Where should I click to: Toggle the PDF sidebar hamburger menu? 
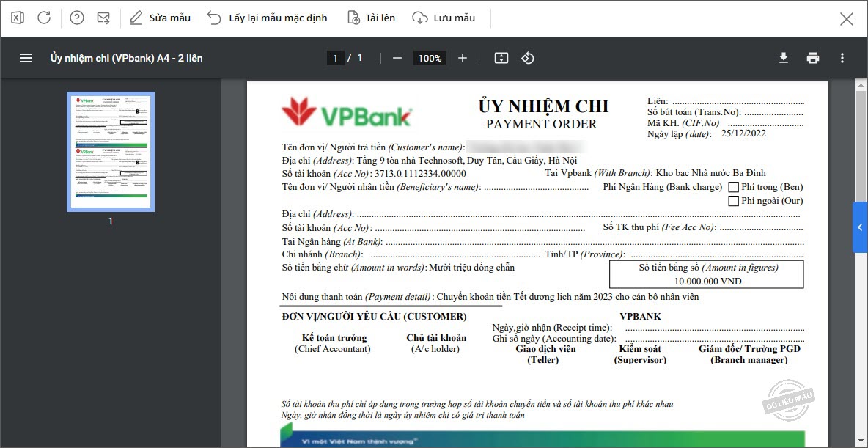[26, 58]
